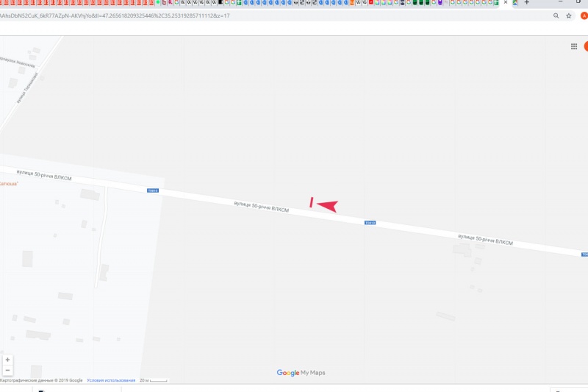588x392 pixels.
Task: Click the middle вулиця 50-річчя ВЛКСМ street label
Action: [262, 207]
